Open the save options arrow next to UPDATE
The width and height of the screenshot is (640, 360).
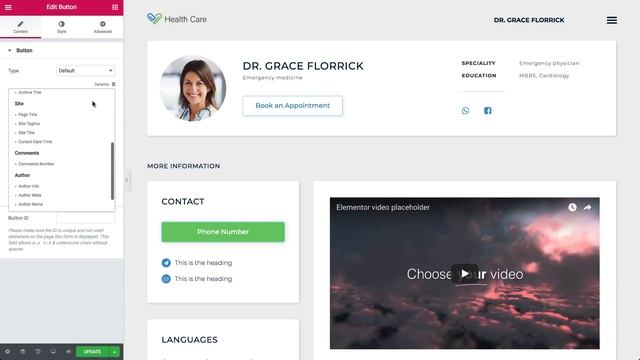point(115,351)
